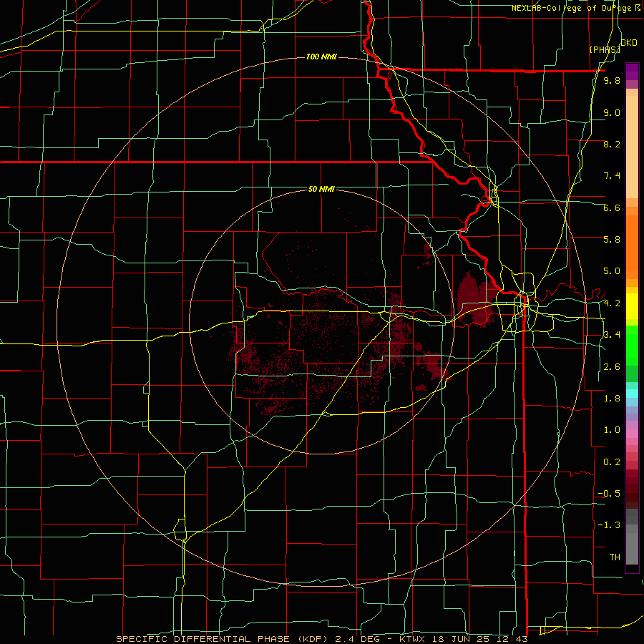Click the 100 NMI range ring label
The image size is (644, 644).
pyautogui.click(x=321, y=57)
